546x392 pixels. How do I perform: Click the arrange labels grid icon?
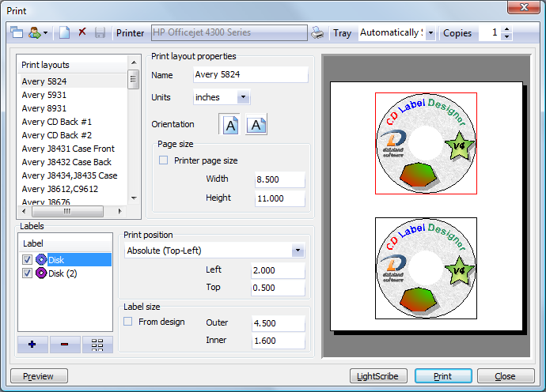[97, 345]
